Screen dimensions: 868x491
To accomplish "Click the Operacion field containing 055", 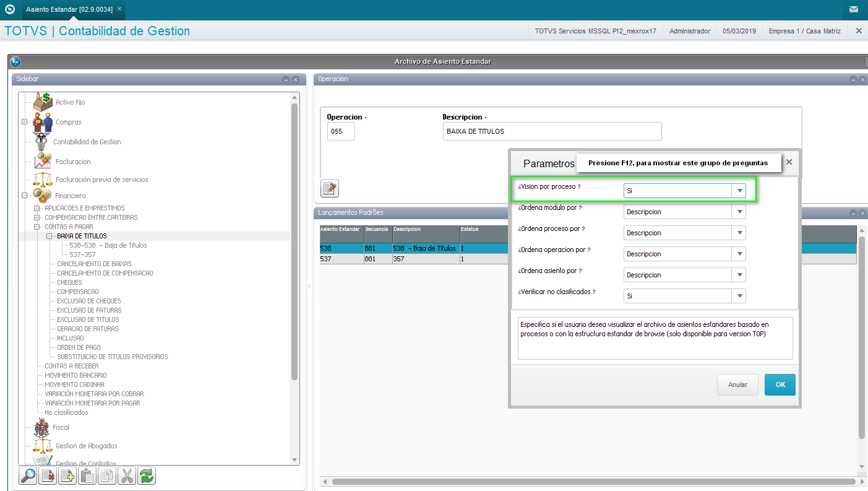I will [x=341, y=131].
